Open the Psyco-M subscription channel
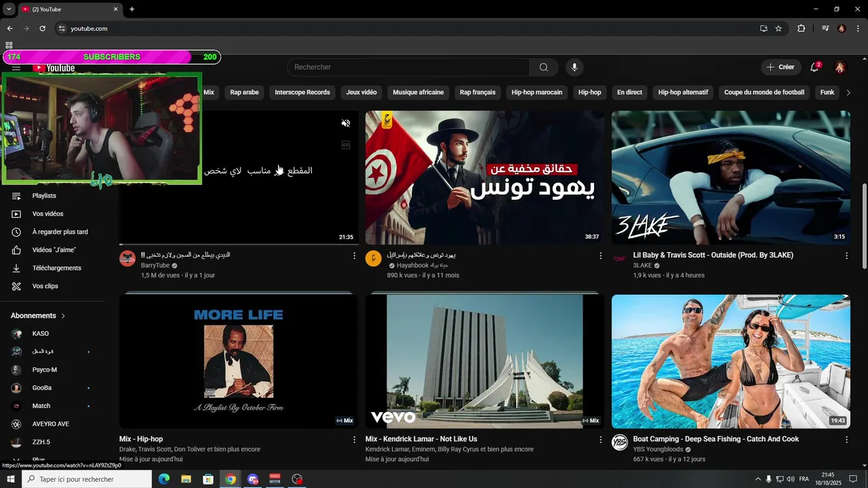Image resolution: width=868 pixels, height=488 pixels. pos(53,370)
